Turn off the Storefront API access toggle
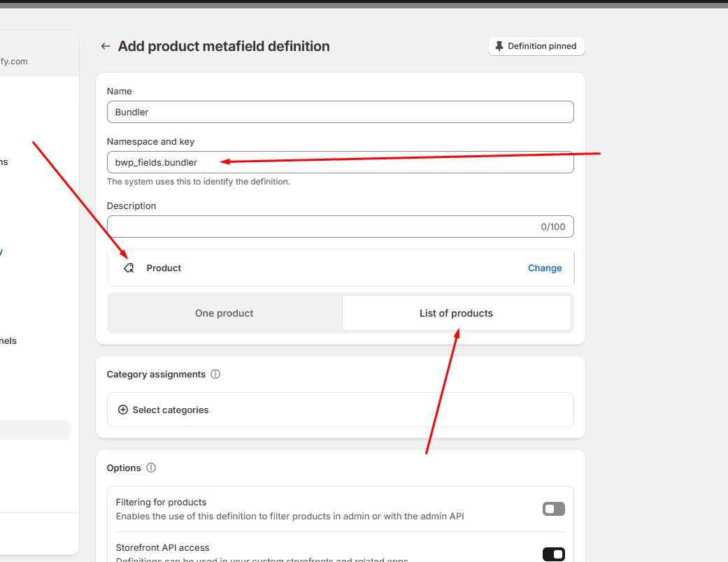 click(553, 554)
